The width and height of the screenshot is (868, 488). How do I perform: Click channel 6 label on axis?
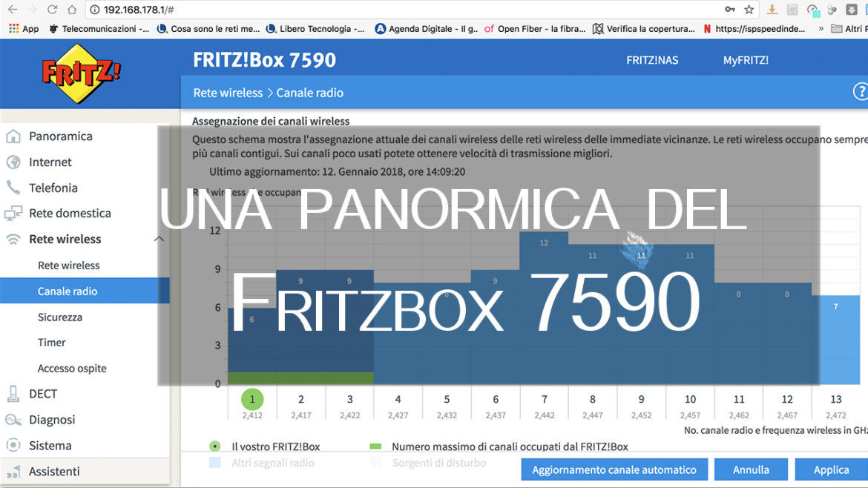[496, 399]
